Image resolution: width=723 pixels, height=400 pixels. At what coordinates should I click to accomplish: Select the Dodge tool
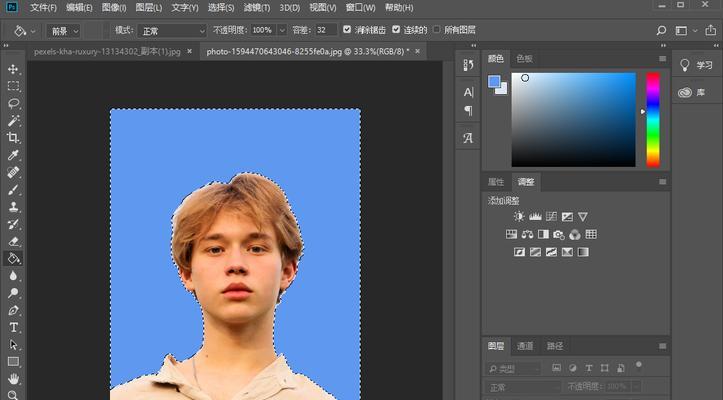(13, 293)
